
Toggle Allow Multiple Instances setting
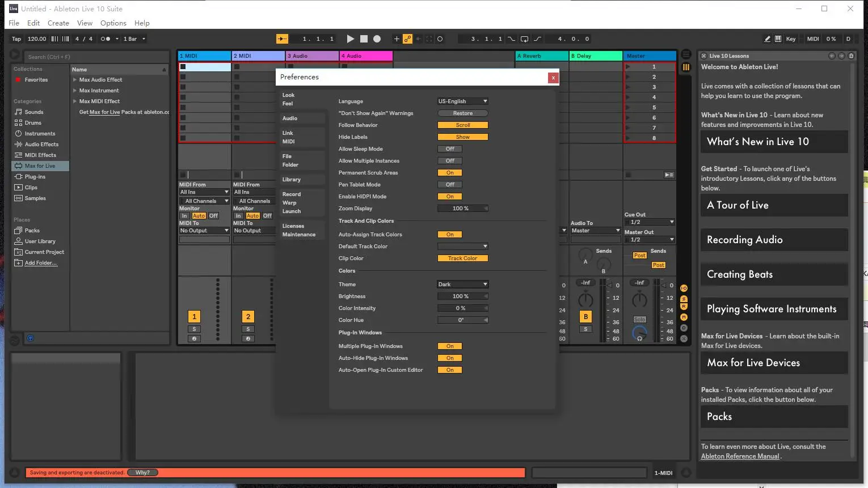(x=450, y=160)
